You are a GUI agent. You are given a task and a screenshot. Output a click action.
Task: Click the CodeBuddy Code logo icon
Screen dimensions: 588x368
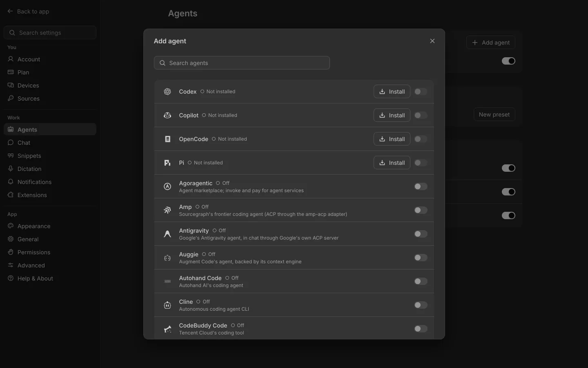tap(167, 329)
